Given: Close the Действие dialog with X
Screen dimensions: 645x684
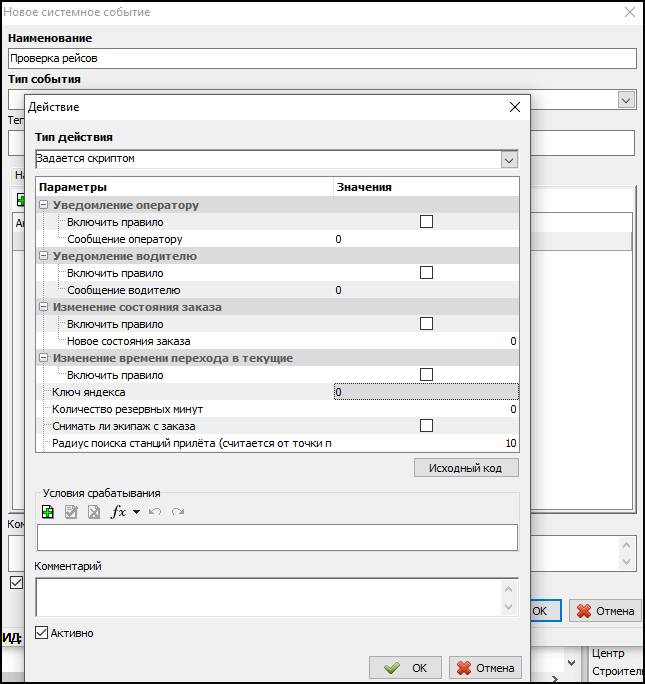Looking at the screenshot, I should coord(515,107).
